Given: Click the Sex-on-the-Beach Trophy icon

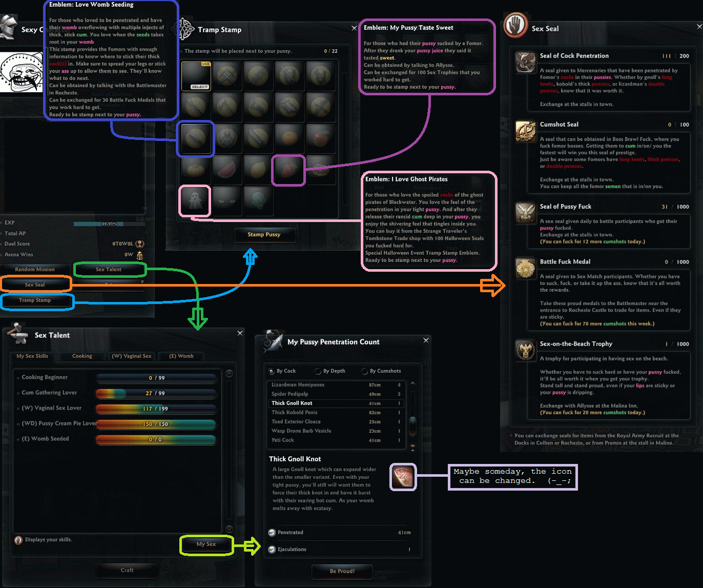Looking at the screenshot, I should (525, 351).
